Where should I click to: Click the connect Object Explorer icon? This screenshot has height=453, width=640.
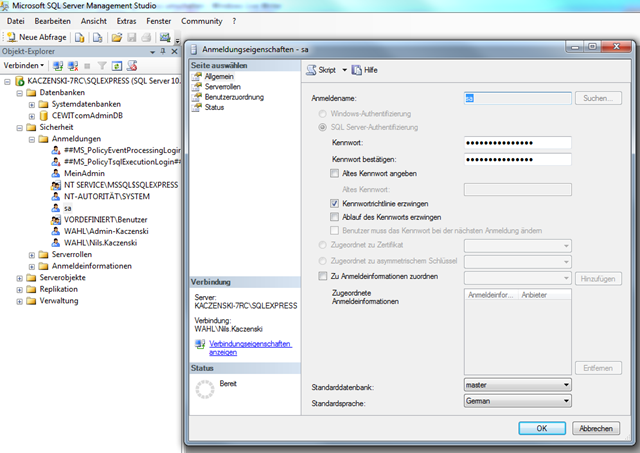(x=58, y=66)
